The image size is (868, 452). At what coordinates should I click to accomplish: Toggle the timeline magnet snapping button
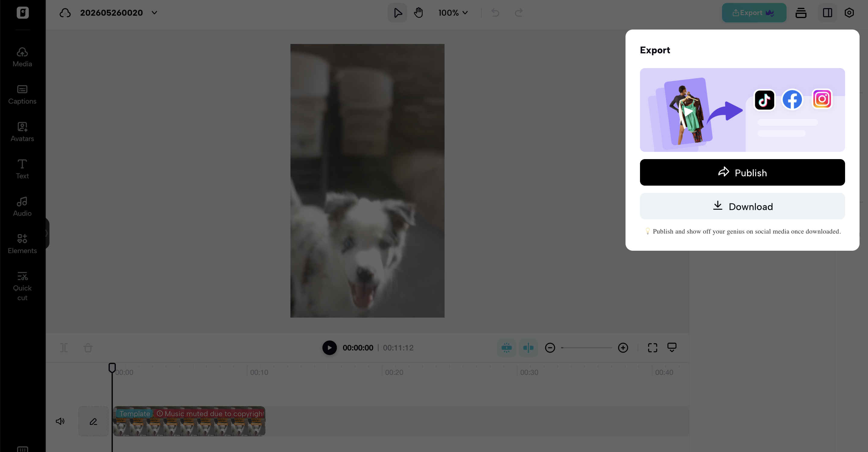(x=506, y=348)
